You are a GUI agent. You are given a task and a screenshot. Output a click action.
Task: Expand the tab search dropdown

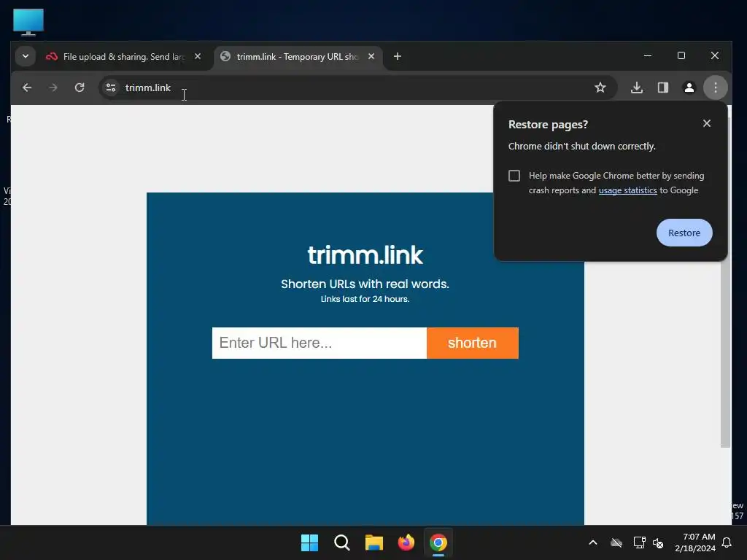(x=26, y=56)
